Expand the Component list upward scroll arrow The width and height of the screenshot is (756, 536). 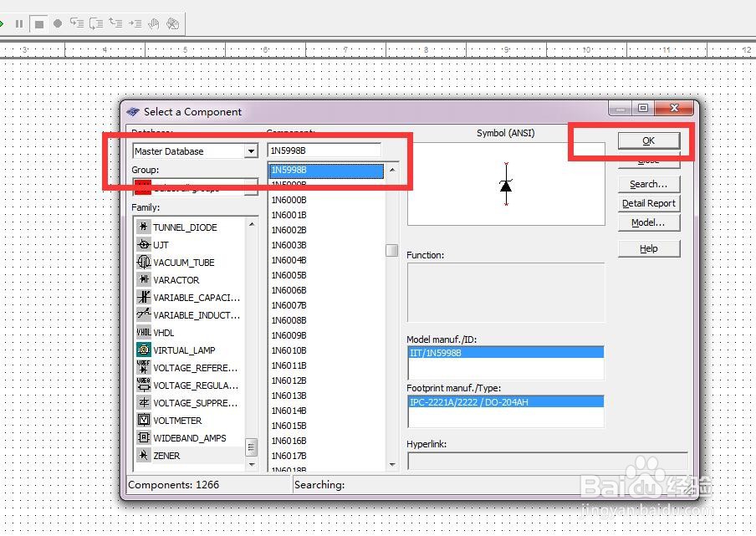coord(391,171)
